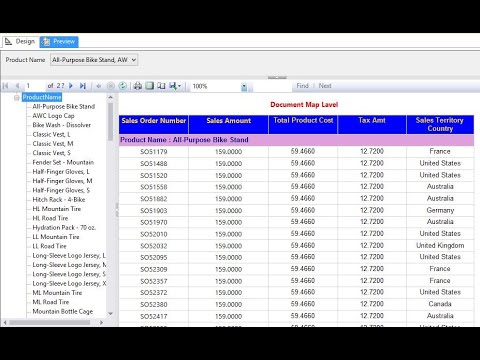Select HL Mountain Tire tree item
480x360 pixels.
57,209
